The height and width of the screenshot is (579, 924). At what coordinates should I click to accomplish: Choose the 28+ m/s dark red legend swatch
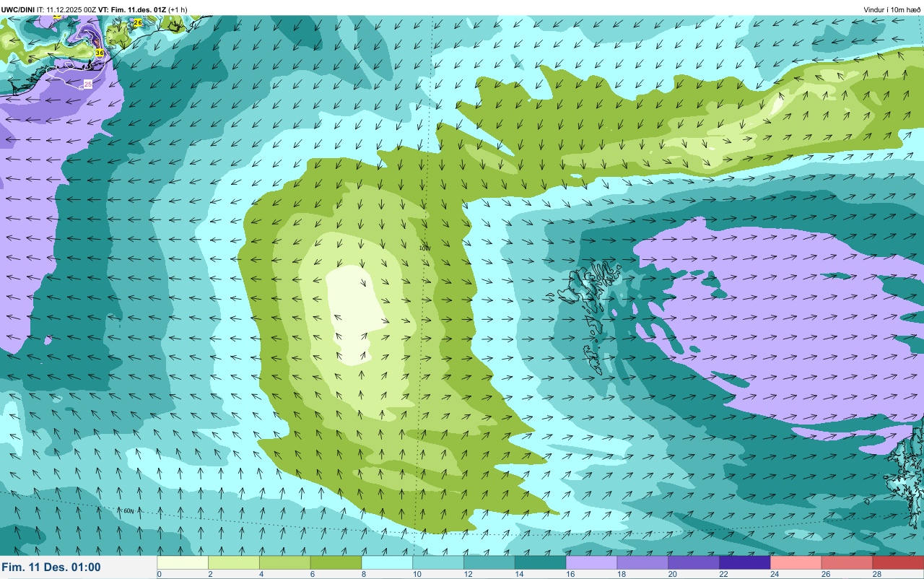coord(899,562)
